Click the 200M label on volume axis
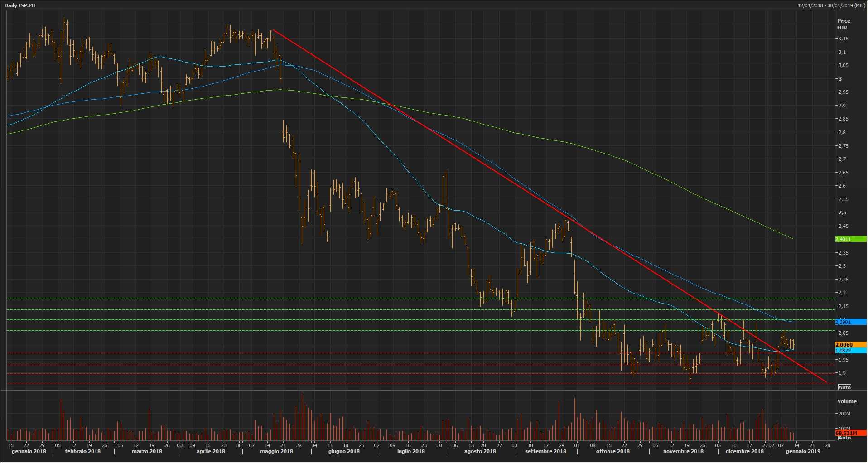Viewport: 868px width, 463px height. pos(844,414)
